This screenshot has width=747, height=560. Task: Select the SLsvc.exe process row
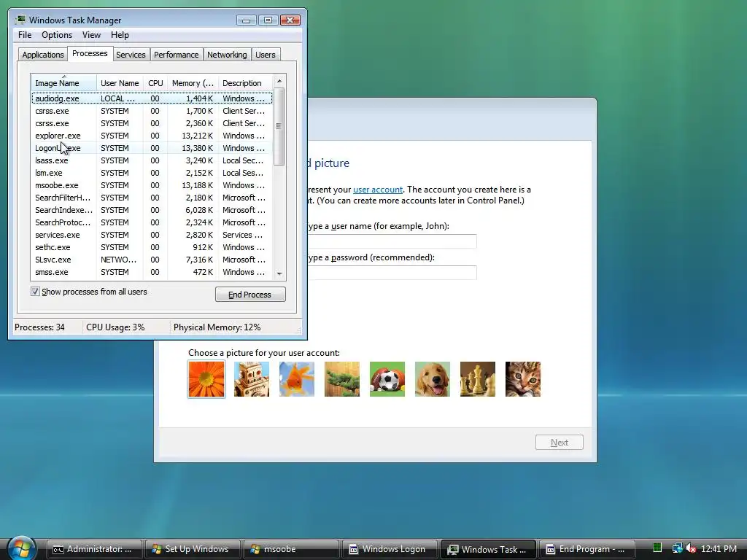[x=152, y=260]
